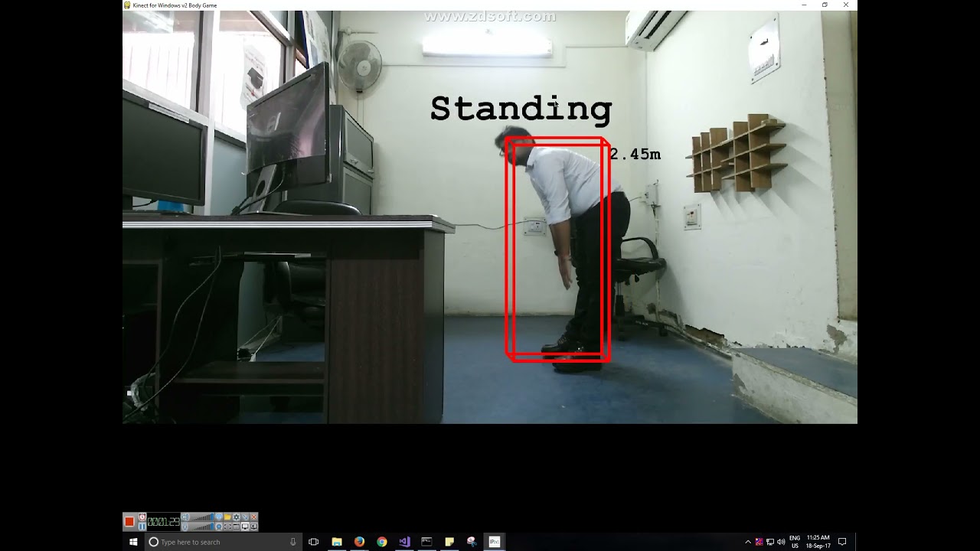Select the recorder's window capture mode icon
Image resolution: width=980 pixels, height=551 pixels.
[237, 527]
